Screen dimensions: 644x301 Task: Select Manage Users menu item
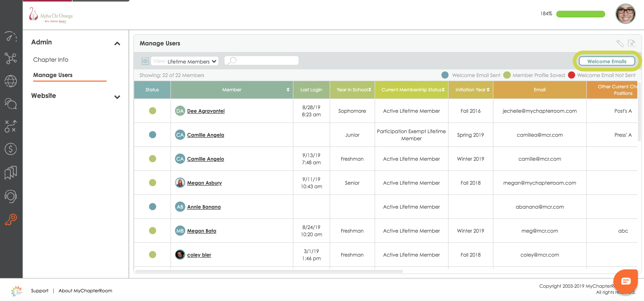pos(53,75)
